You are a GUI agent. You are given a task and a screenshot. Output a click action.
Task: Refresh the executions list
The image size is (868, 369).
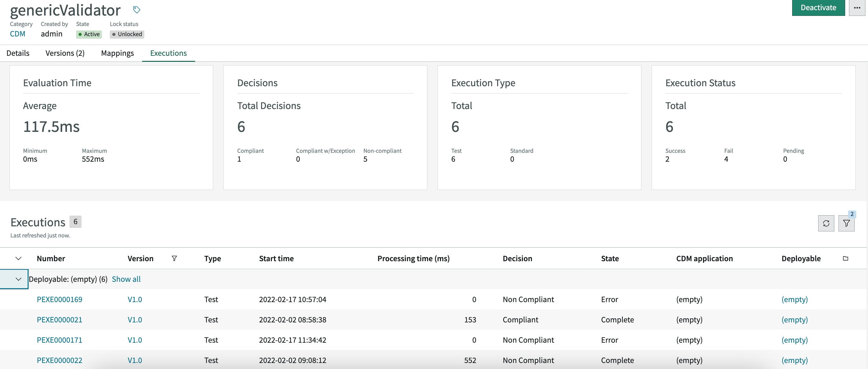pos(826,223)
